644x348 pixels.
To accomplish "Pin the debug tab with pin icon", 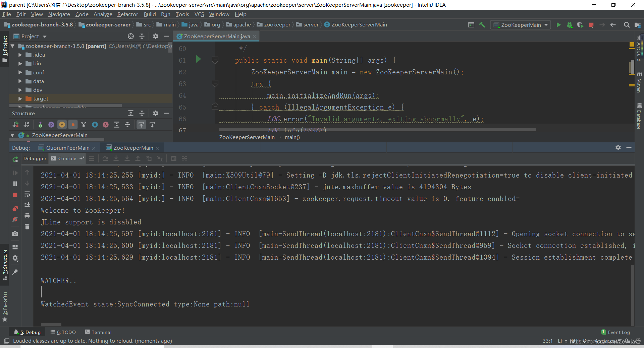I will [x=15, y=272].
